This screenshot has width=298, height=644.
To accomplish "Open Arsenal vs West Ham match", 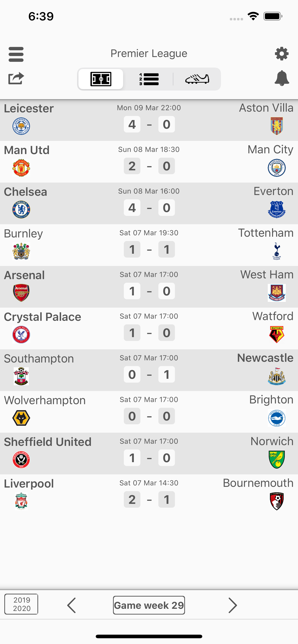I will point(149,287).
